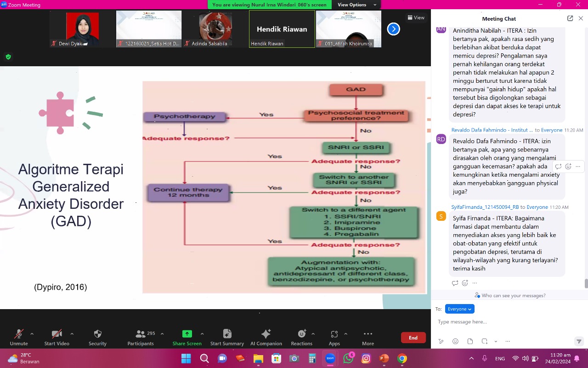The width and height of the screenshot is (588, 368).
Task: Open the Reactions smiley icon
Action: tap(301, 334)
